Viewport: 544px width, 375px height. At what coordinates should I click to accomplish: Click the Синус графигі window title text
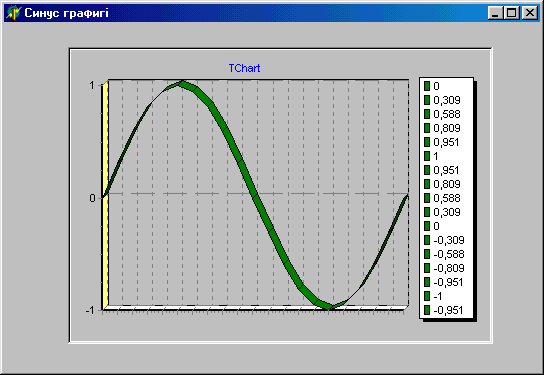click(x=66, y=13)
